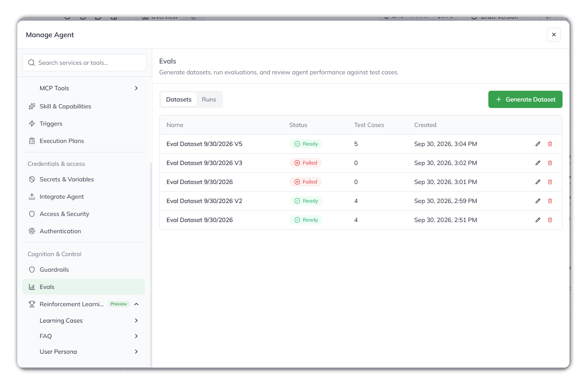Viewport: 588px width, 387px height.
Task: Click the Created column header
Action: 425,125
